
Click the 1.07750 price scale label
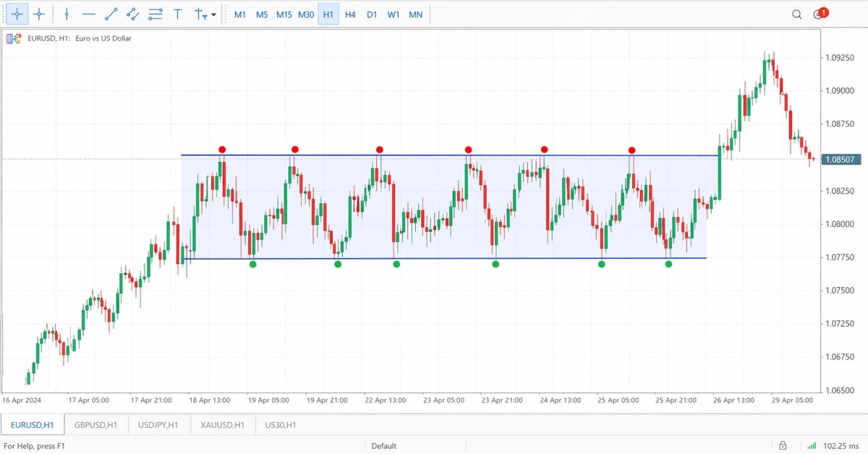(841, 257)
